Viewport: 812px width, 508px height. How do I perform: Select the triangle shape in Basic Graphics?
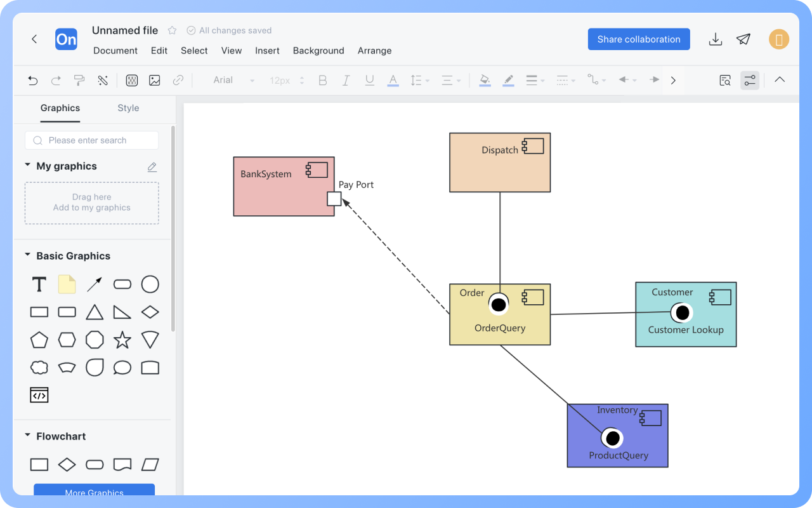click(x=95, y=312)
